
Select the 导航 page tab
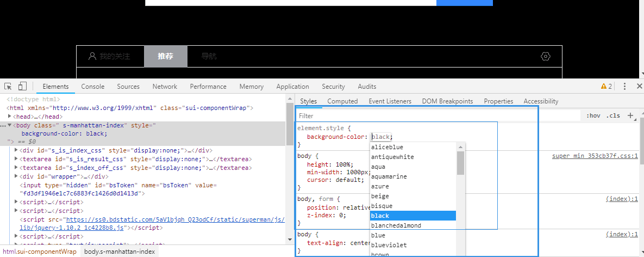tap(209, 56)
